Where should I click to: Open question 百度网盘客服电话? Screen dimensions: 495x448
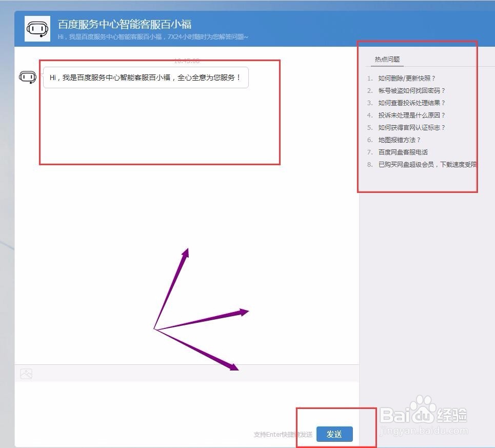[403, 152]
